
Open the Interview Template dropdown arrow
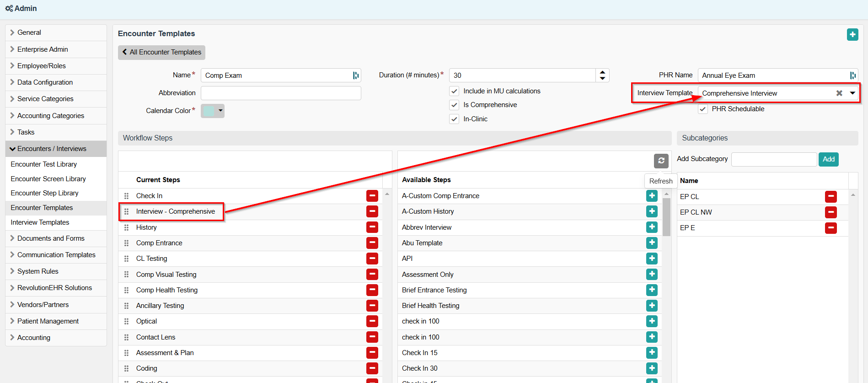tap(852, 93)
